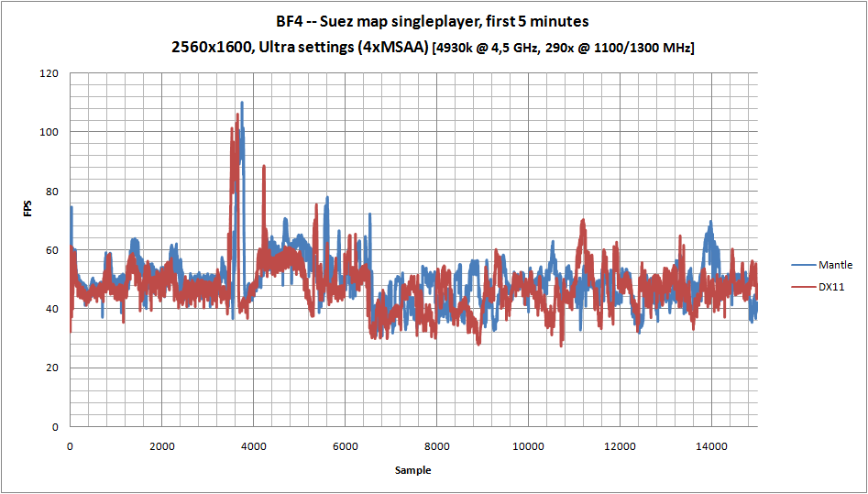Click the blue Mantle legend line marker
The image size is (868, 494).
pos(803,266)
